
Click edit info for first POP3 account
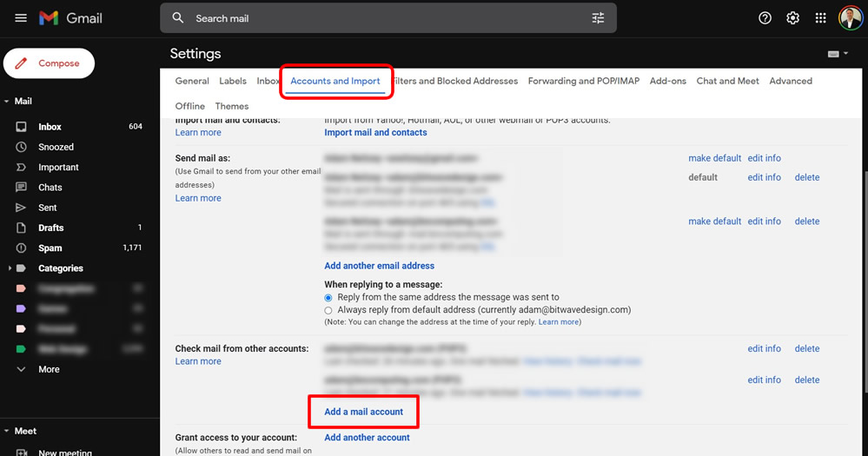tap(764, 348)
